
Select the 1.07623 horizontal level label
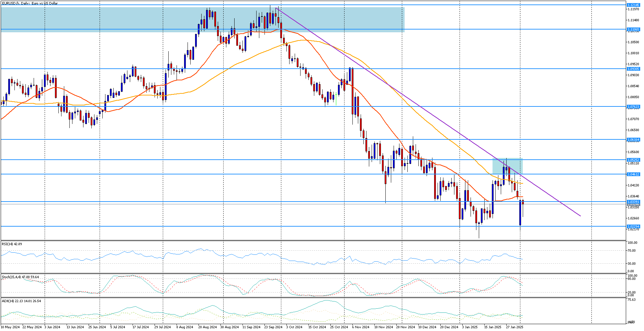633,107
